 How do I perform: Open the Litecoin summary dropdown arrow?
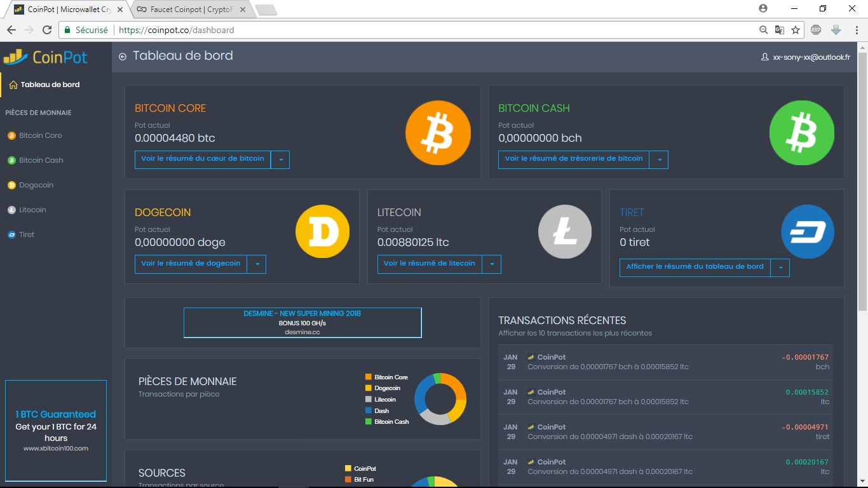(x=492, y=264)
